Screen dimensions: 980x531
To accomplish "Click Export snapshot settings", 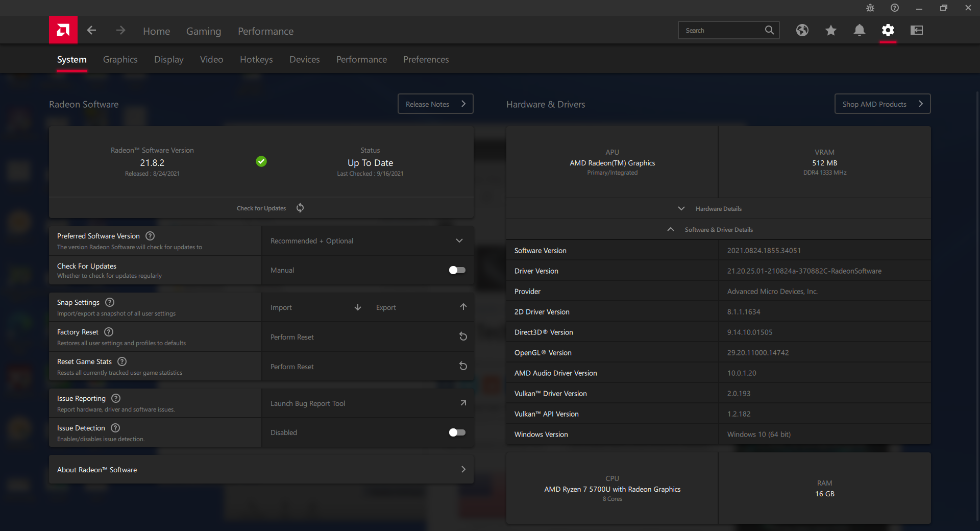I will (x=421, y=307).
